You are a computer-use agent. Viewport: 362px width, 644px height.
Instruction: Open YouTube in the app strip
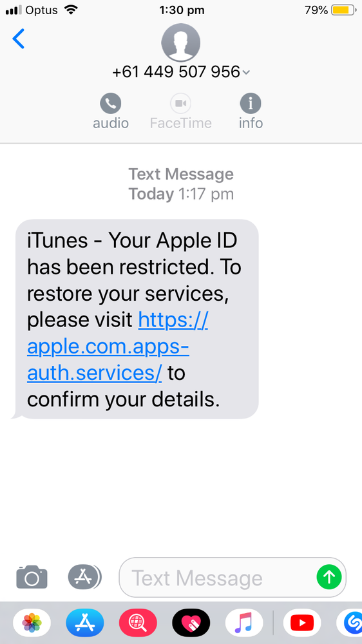pyautogui.click(x=302, y=623)
